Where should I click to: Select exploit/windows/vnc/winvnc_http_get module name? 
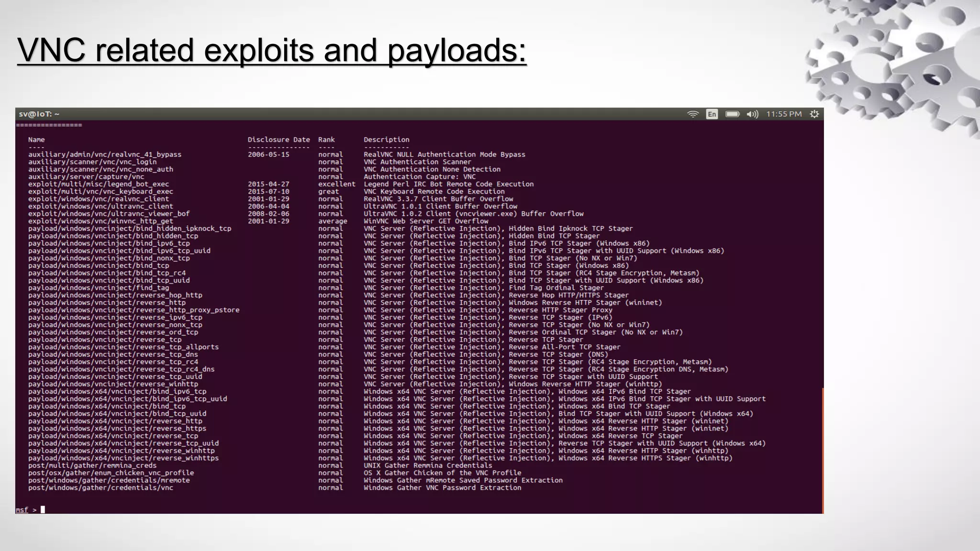click(x=100, y=221)
